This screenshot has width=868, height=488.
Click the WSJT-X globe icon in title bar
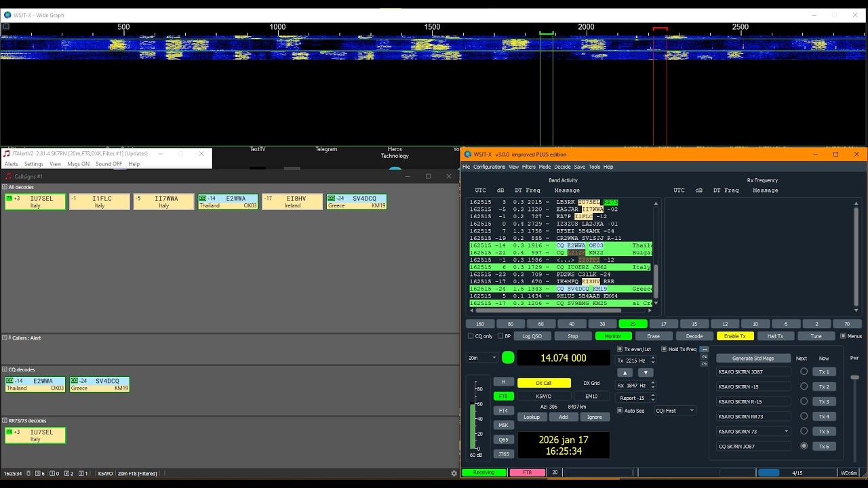[467, 155]
